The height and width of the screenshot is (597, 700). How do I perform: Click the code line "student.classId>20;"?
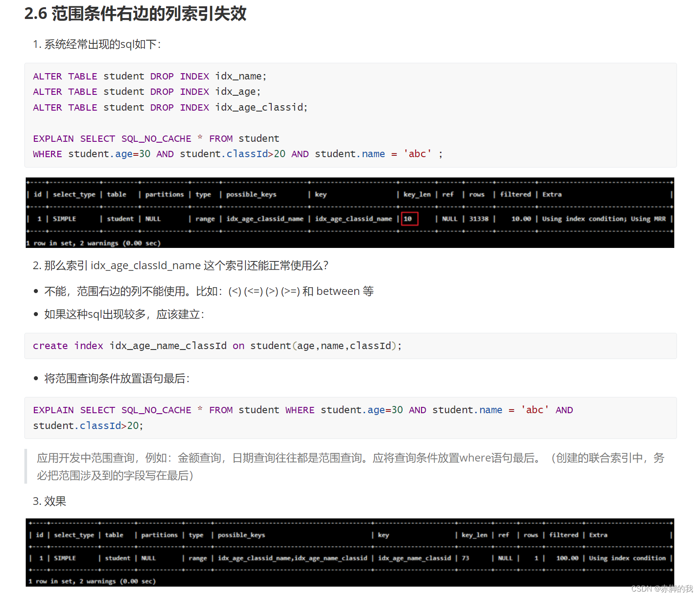(88, 426)
